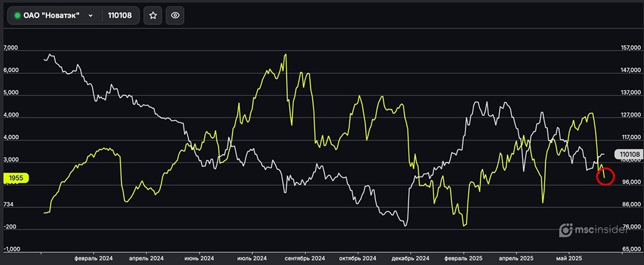Click the 137,000 right axis value
The image size is (644, 265).
(632, 93)
